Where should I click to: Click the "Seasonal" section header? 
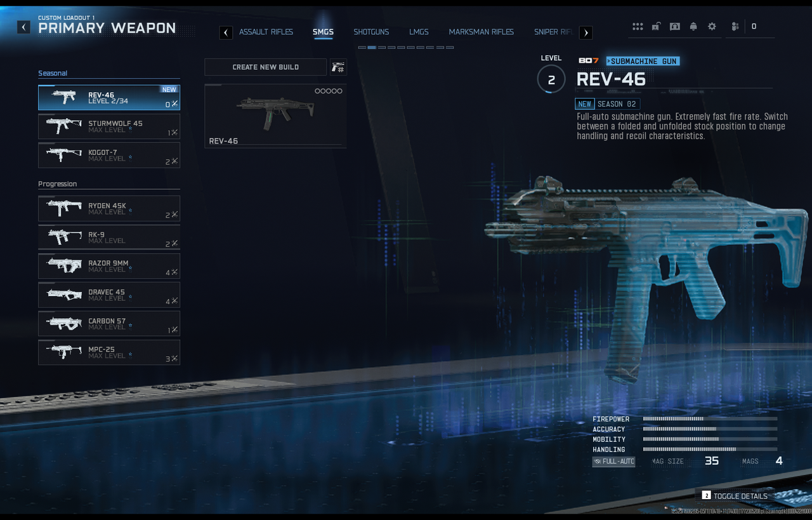pos(53,73)
